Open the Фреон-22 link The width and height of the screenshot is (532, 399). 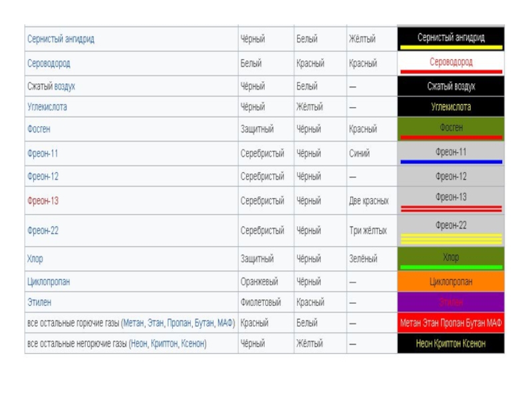43,231
